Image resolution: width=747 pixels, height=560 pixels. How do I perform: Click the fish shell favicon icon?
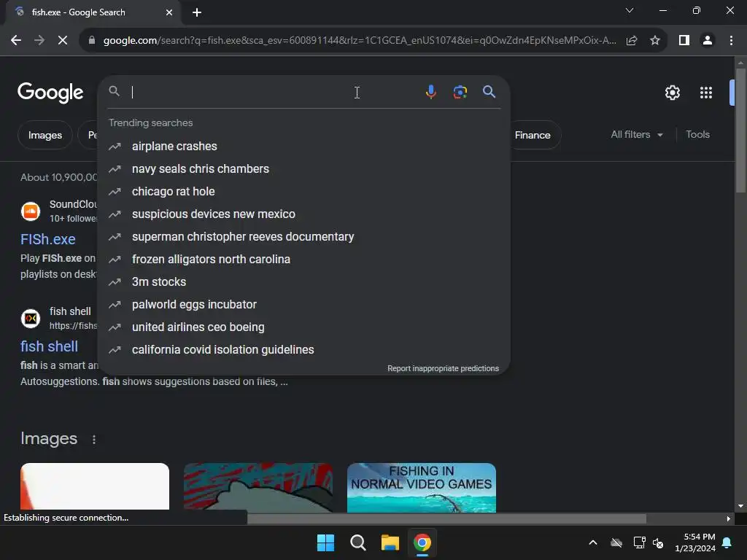pyautogui.click(x=31, y=318)
